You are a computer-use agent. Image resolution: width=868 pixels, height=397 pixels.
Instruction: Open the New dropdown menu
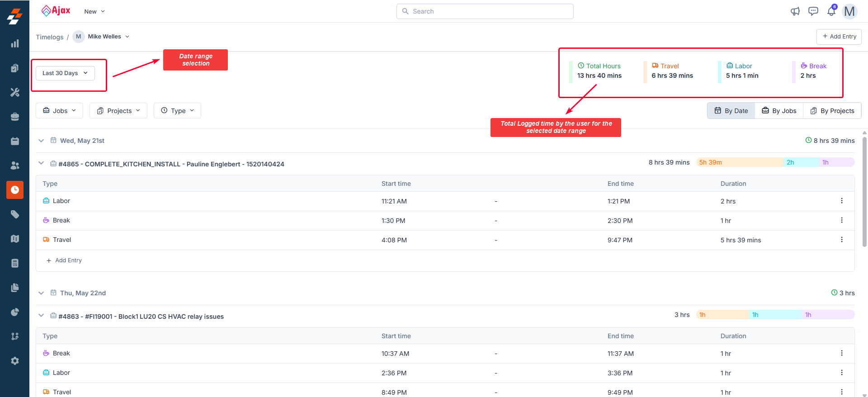(x=94, y=11)
